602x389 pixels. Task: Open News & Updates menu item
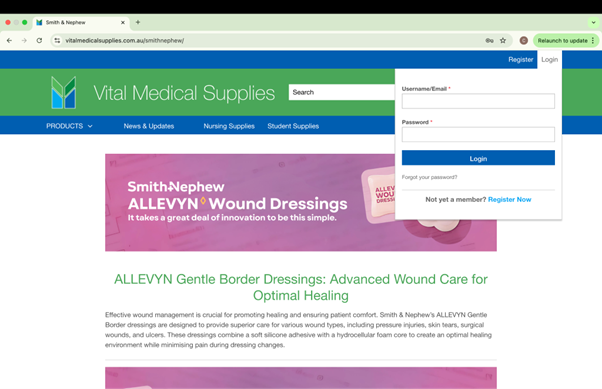click(x=149, y=126)
